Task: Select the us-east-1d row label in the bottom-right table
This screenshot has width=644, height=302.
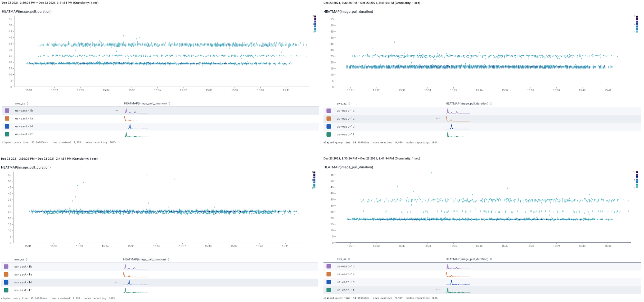Action: tap(346, 282)
